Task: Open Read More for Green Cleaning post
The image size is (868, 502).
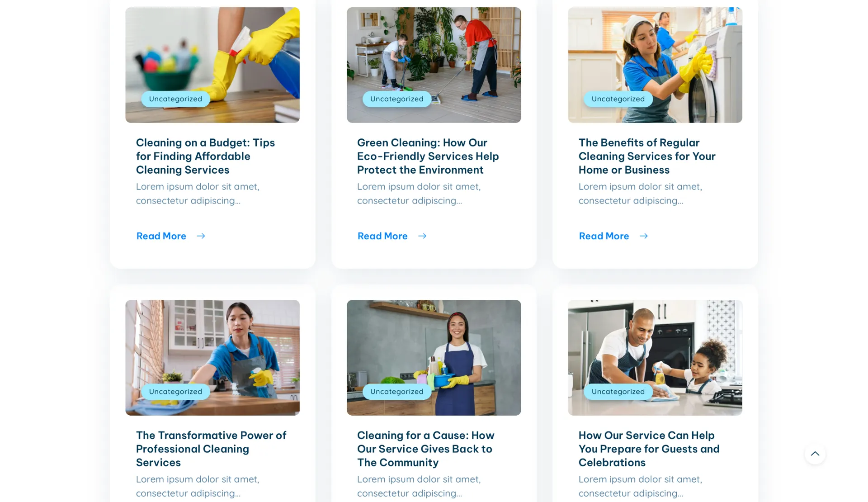Action: 382,236
